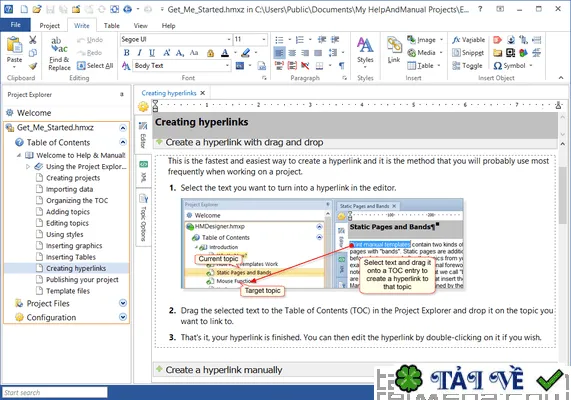Show paragraph marks pilcrow icon
Screen dimensions: 571x400
pos(342,66)
